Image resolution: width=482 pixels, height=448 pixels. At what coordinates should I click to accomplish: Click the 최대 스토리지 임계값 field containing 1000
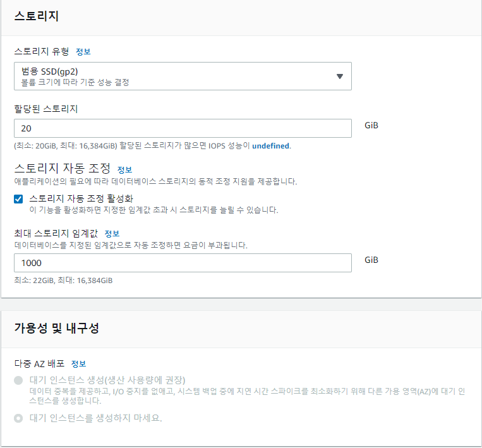point(183,263)
